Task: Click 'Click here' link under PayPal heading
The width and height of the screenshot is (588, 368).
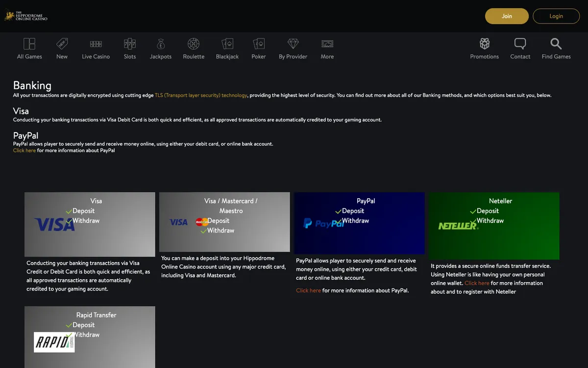Action: pos(24,151)
